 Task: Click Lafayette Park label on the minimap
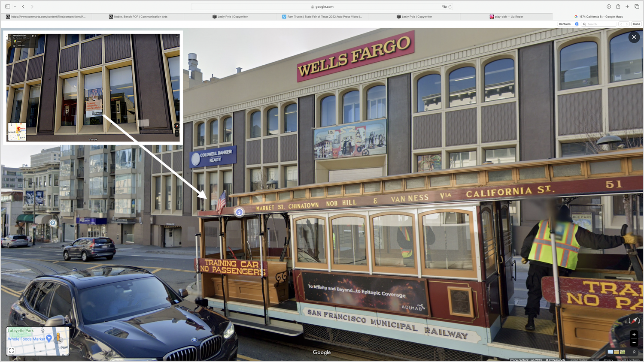coord(21,331)
